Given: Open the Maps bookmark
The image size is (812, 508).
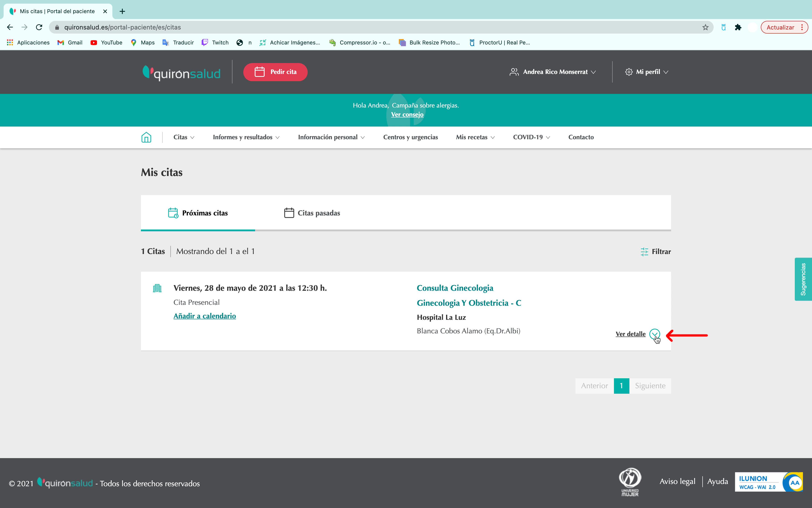Looking at the screenshot, I should 143,43.
